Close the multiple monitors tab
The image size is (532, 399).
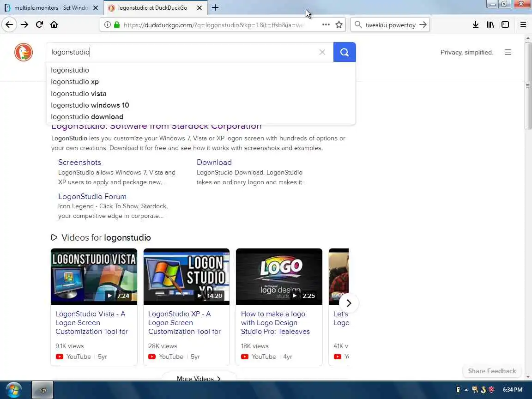[96, 8]
